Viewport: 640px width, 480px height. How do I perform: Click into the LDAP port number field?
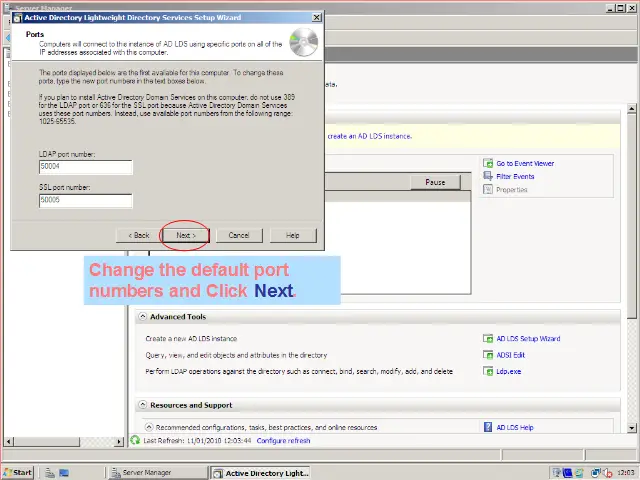tap(86, 167)
